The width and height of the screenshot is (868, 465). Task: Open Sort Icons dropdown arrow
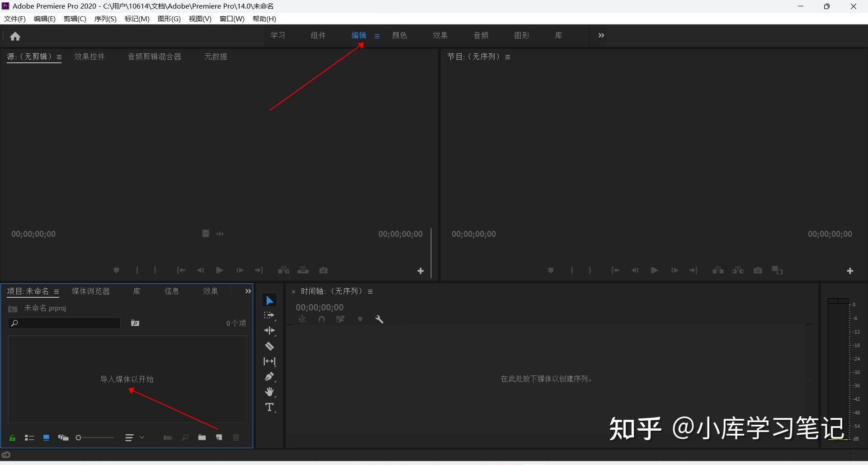pyautogui.click(x=142, y=437)
